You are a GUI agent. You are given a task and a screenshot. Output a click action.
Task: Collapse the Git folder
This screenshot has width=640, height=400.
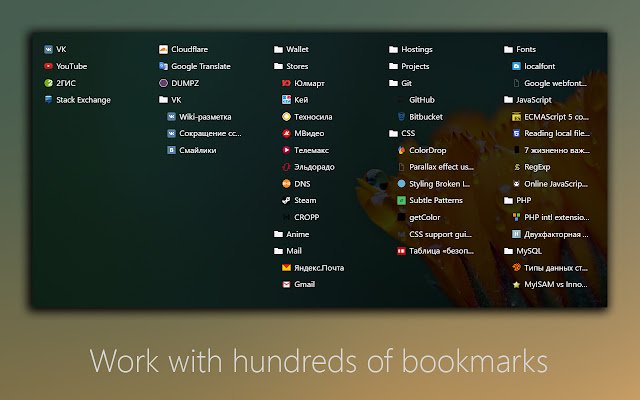pos(400,83)
